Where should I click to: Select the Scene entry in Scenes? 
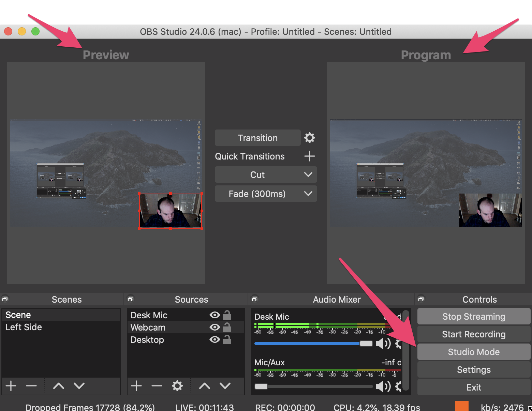[x=61, y=315]
